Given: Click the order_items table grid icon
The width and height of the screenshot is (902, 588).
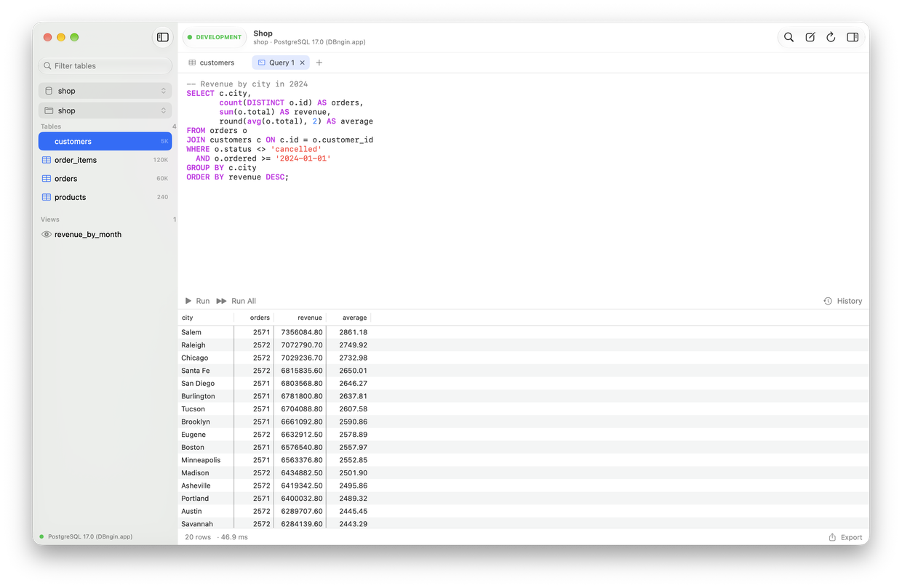Looking at the screenshot, I should point(47,160).
